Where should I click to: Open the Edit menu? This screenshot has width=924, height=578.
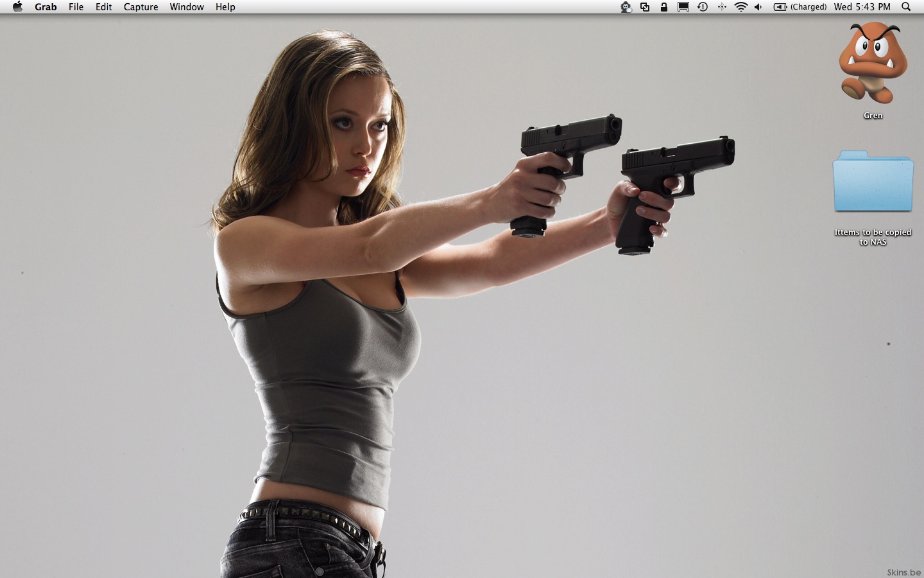[x=103, y=7]
